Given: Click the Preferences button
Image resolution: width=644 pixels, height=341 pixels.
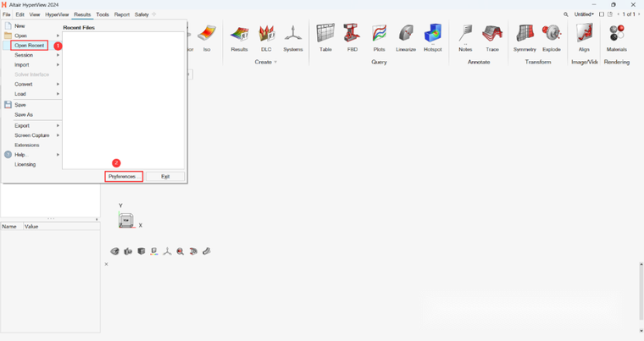Looking at the screenshot, I should pyautogui.click(x=123, y=177).
